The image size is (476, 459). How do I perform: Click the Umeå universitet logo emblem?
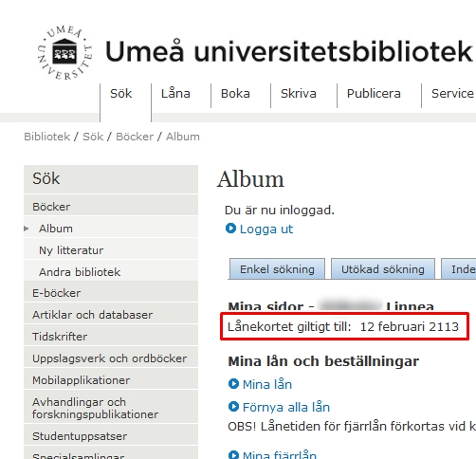pos(64,53)
